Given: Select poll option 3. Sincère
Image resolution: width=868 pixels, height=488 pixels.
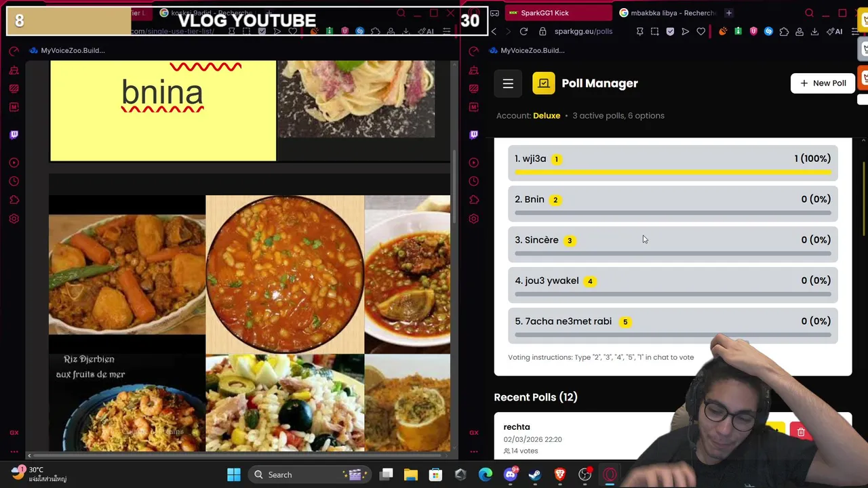Looking at the screenshot, I should [x=673, y=243].
